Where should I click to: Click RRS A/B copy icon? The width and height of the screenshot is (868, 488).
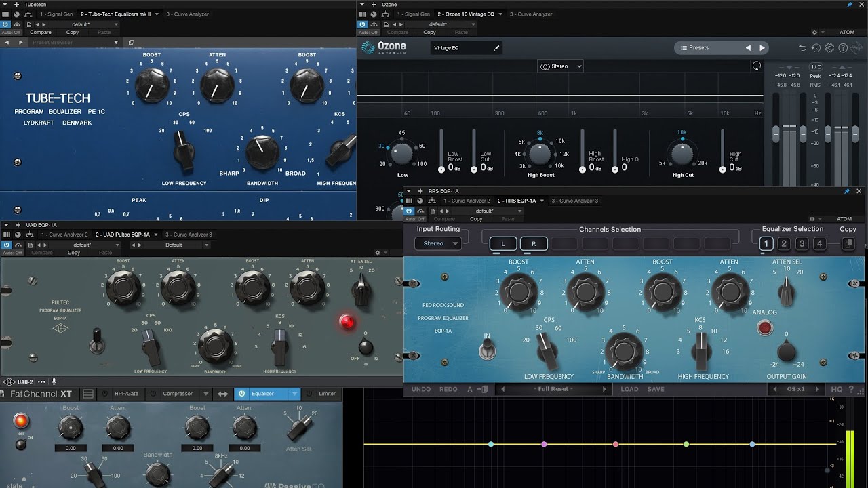(483, 389)
